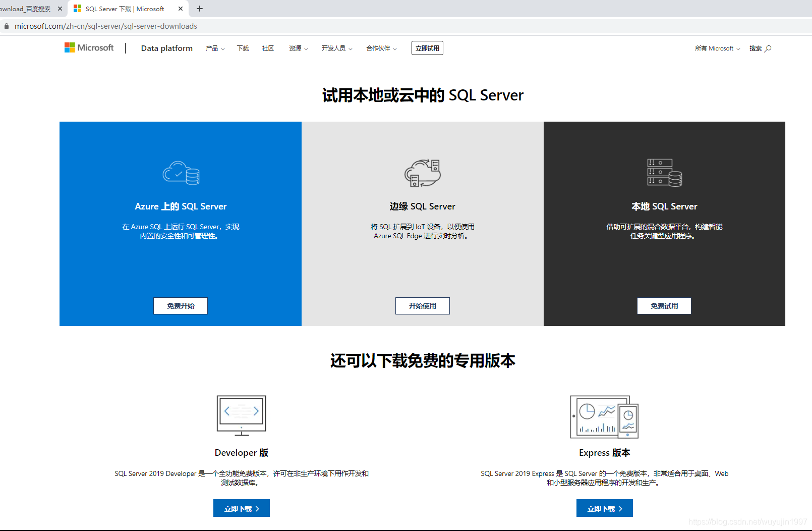Click the 立即试用 button in header

(427, 48)
